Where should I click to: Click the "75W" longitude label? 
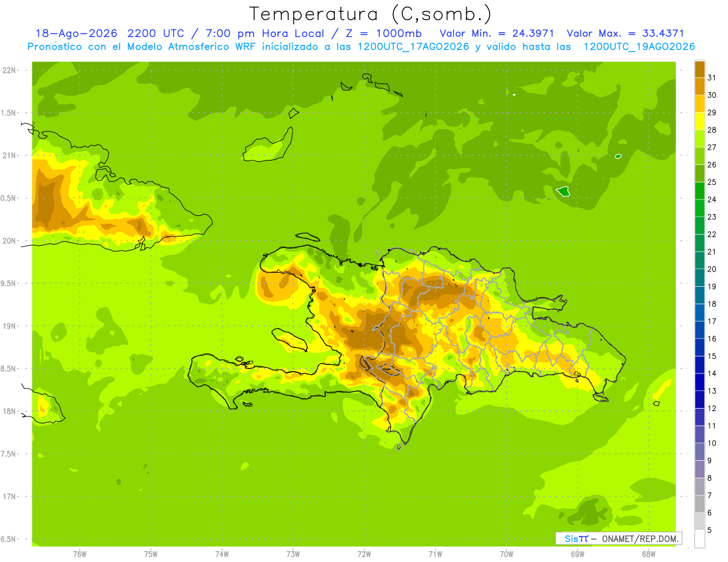click(x=151, y=554)
